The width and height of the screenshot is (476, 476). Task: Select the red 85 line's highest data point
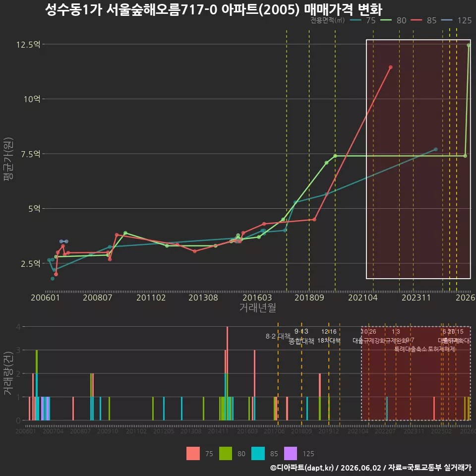click(x=391, y=67)
